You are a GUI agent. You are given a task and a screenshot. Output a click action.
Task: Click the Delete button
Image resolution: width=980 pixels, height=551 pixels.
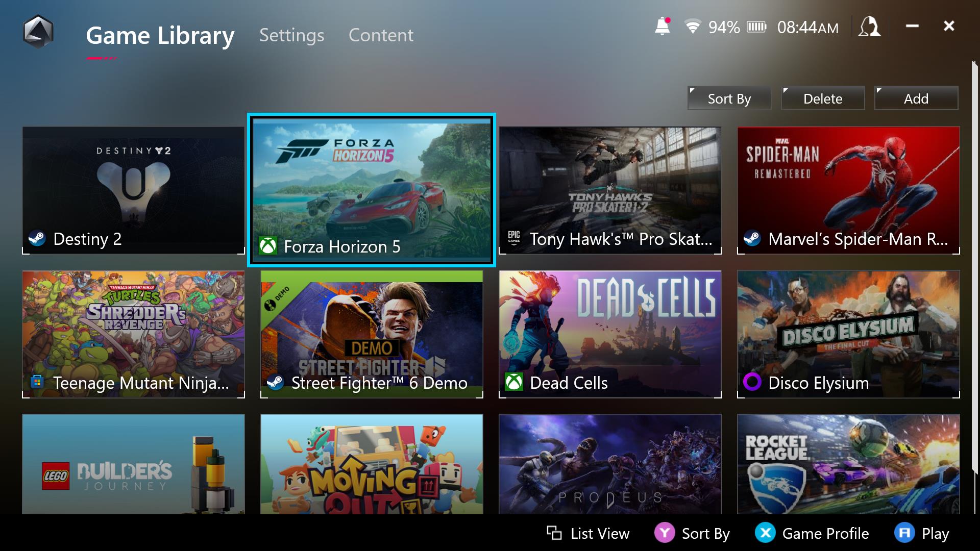coord(823,98)
